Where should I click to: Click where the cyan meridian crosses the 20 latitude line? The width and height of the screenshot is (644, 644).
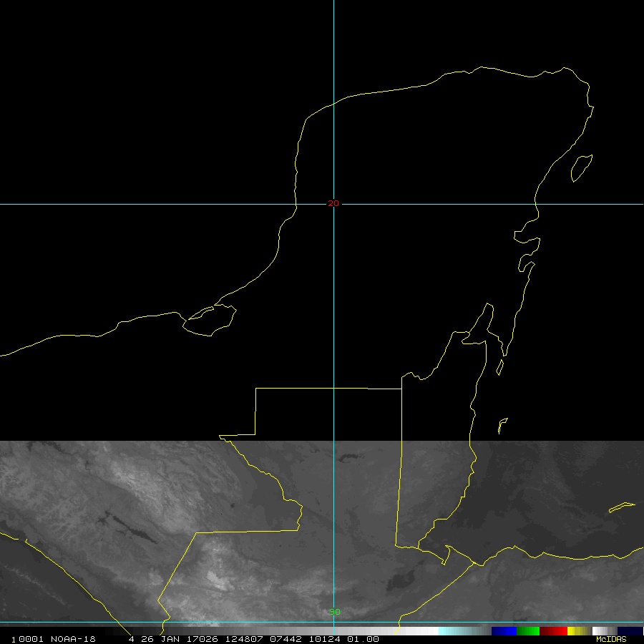pyautogui.click(x=334, y=204)
